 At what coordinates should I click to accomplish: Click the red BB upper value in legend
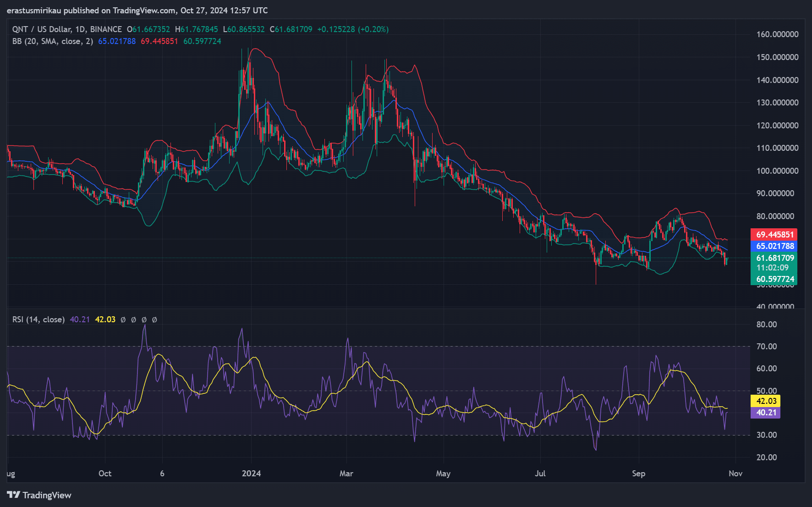pyautogui.click(x=159, y=41)
